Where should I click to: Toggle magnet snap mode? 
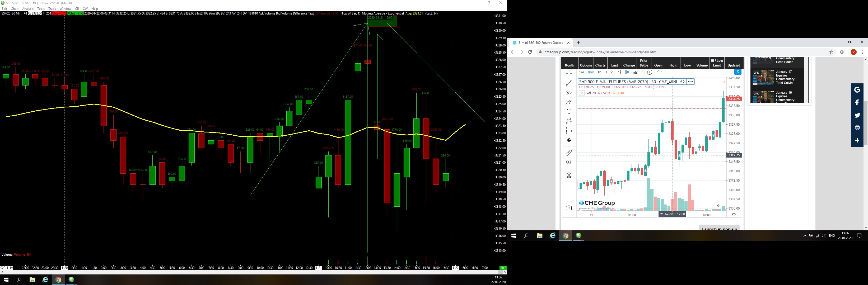click(x=569, y=175)
